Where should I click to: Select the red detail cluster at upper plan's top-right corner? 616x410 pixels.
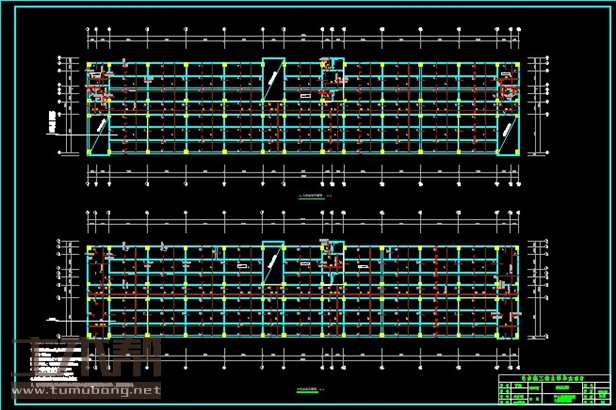(x=507, y=84)
